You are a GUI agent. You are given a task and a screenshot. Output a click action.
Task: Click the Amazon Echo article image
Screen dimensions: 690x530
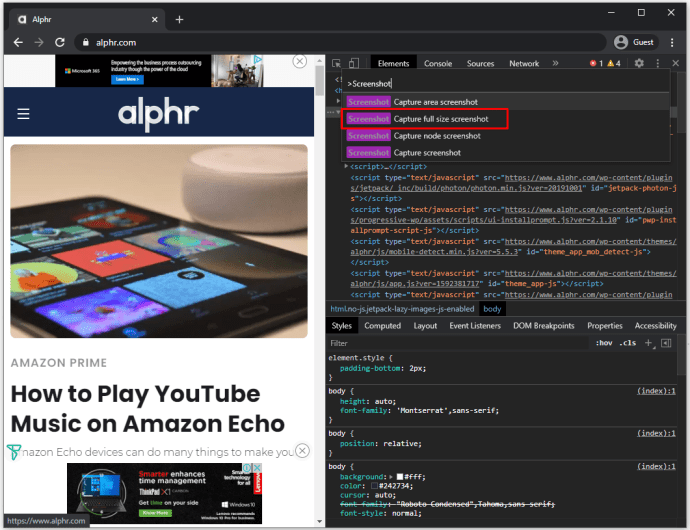click(x=159, y=241)
